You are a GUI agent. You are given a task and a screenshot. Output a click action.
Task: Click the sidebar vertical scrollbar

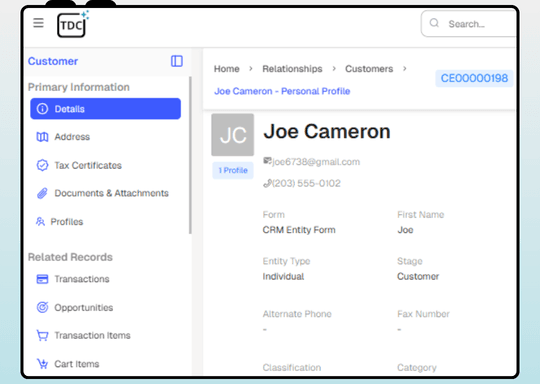pos(190,155)
